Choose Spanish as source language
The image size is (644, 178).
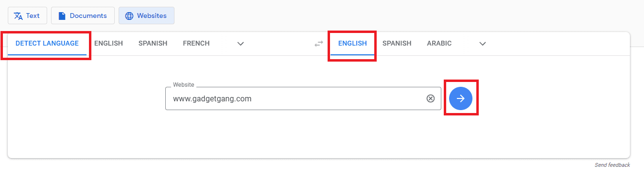[153, 43]
